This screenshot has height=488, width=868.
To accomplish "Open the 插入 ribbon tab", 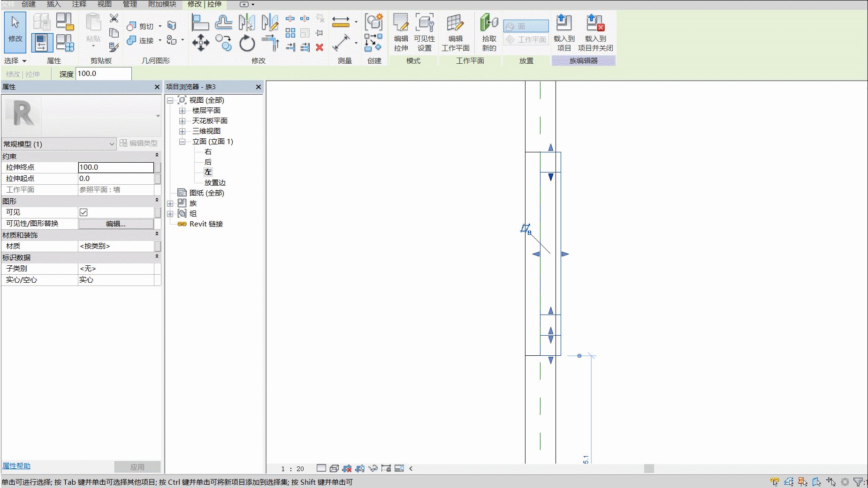I will [54, 4].
